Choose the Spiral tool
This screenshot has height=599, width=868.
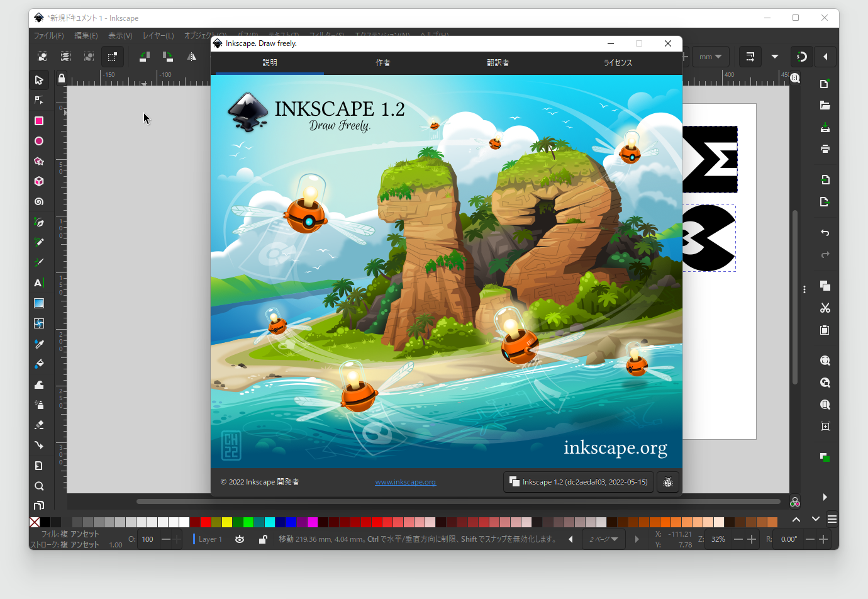[39, 201]
